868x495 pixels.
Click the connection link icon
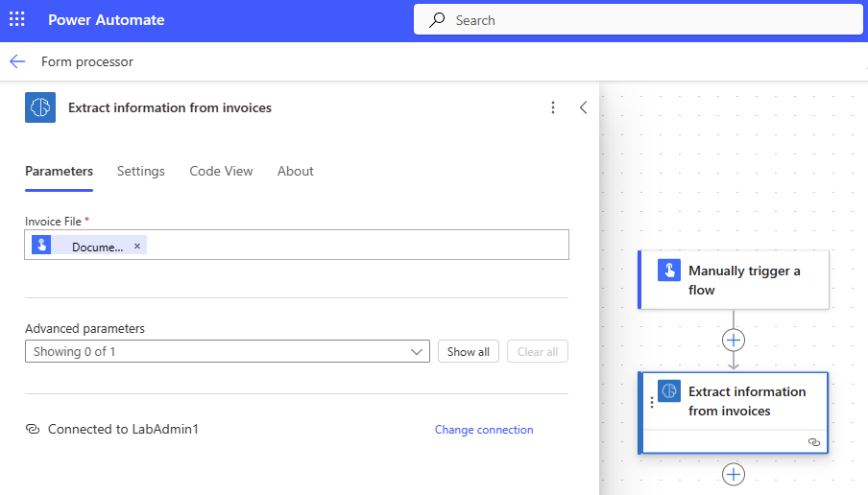coord(33,429)
